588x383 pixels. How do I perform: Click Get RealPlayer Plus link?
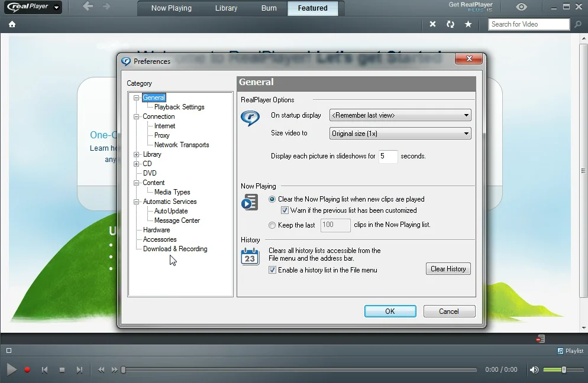point(471,7)
